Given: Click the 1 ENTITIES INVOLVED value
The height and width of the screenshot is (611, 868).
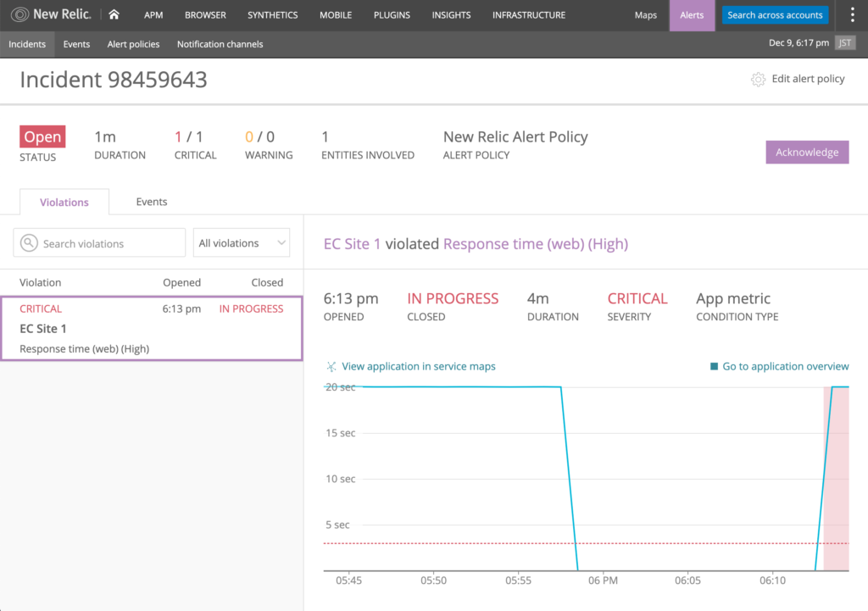Looking at the screenshot, I should [325, 136].
